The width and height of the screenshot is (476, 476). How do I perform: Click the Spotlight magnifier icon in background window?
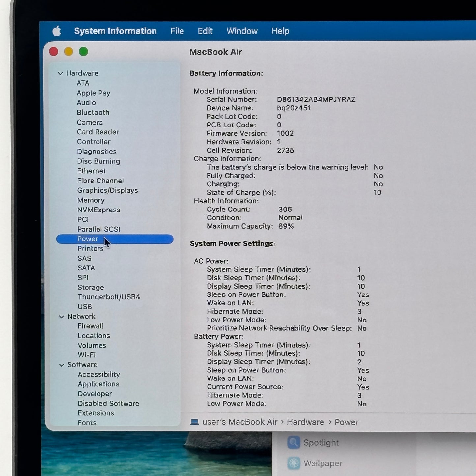[294, 443]
